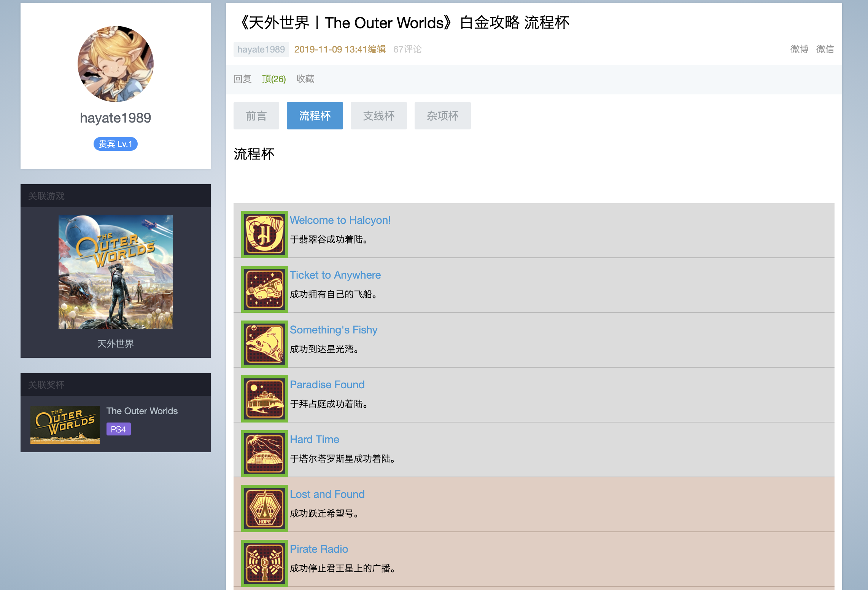Screen dimensions: 868x590
Task: Switch to the 支线杯 tab
Action: pyautogui.click(x=379, y=116)
